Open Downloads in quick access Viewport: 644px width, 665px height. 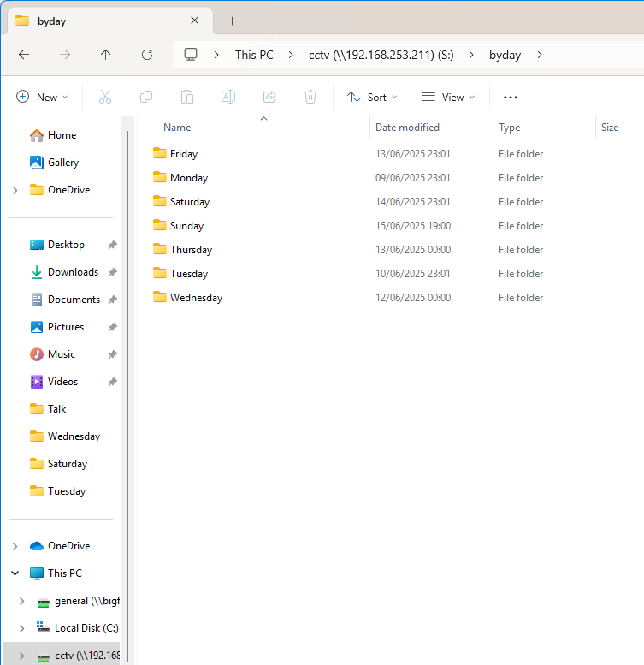64,272
